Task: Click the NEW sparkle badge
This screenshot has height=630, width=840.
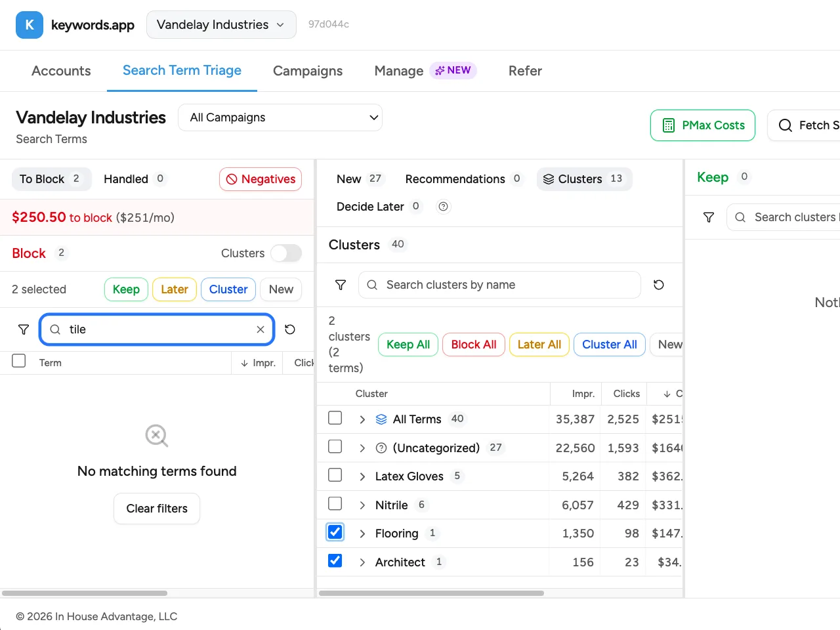Action: click(453, 70)
